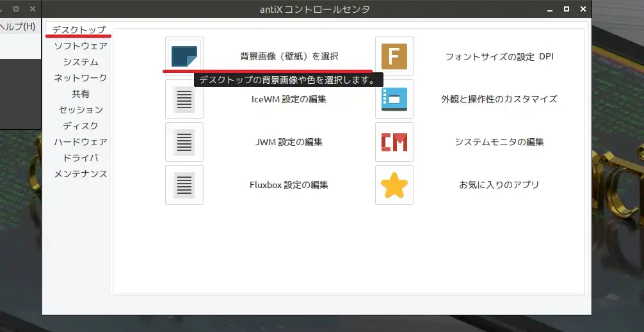Select the デスクトップ tab

pos(79,30)
